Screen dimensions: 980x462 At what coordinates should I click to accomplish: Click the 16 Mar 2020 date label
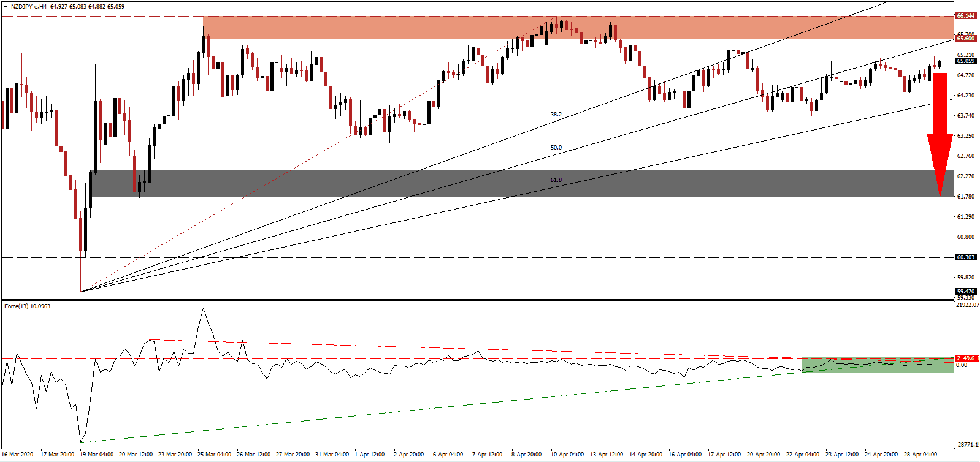point(18,455)
